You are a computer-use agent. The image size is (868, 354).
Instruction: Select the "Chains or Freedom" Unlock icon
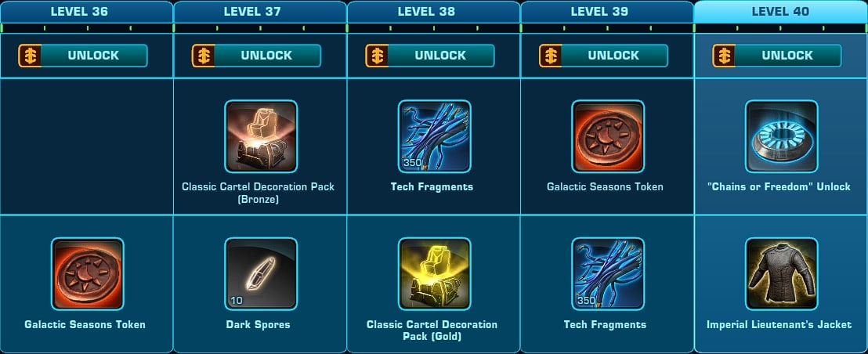pyautogui.click(x=782, y=136)
